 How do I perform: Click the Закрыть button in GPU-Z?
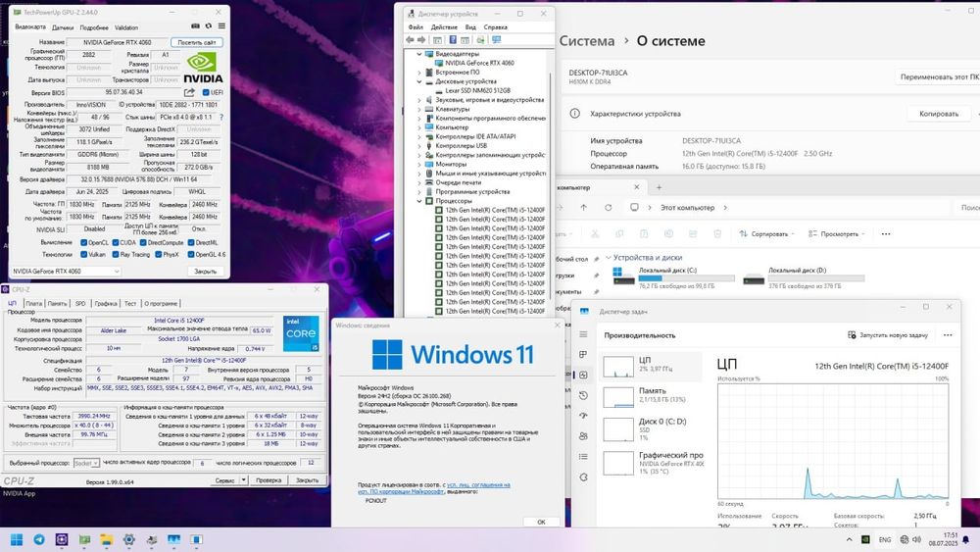[205, 272]
